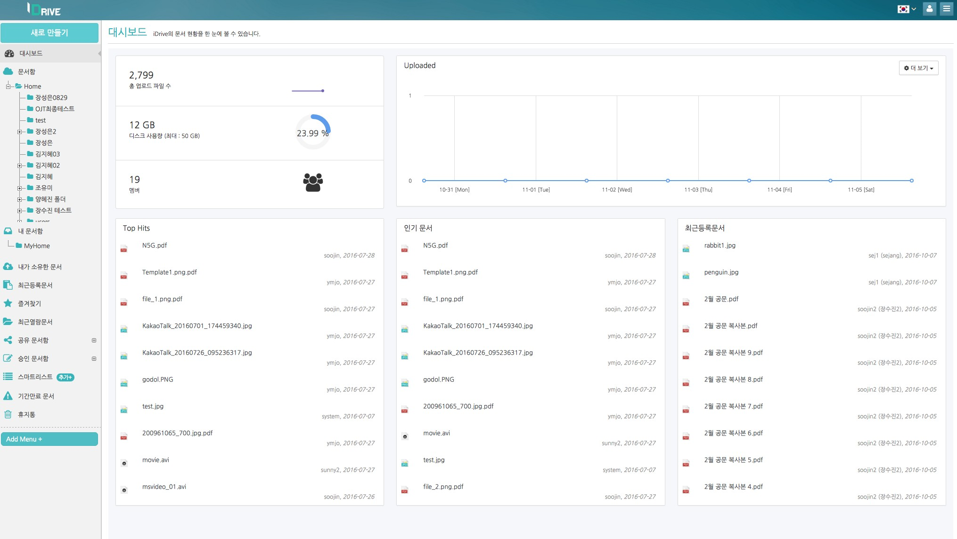Click the user profile icon in header
This screenshot has width=957, height=539.
(929, 9)
